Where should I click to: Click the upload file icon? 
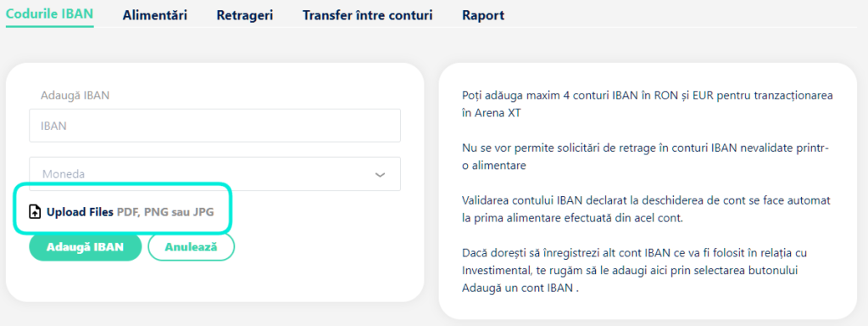(35, 211)
